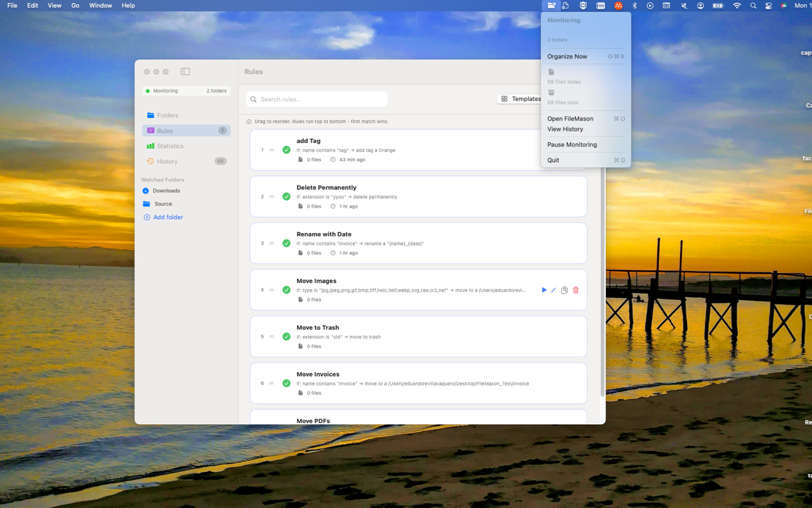Toggle the Move to Trash rule status
Image resolution: width=812 pixels, height=508 pixels.
[286, 337]
